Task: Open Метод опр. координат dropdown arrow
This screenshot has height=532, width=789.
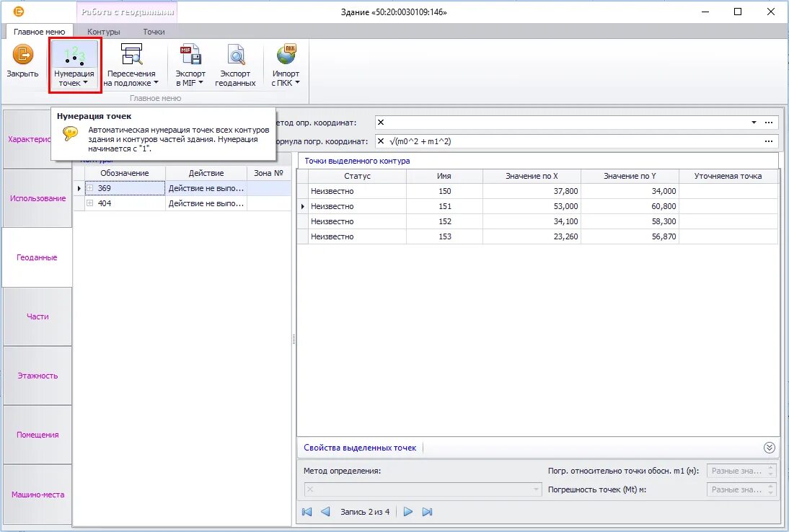Action: click(x=754, y=123)
